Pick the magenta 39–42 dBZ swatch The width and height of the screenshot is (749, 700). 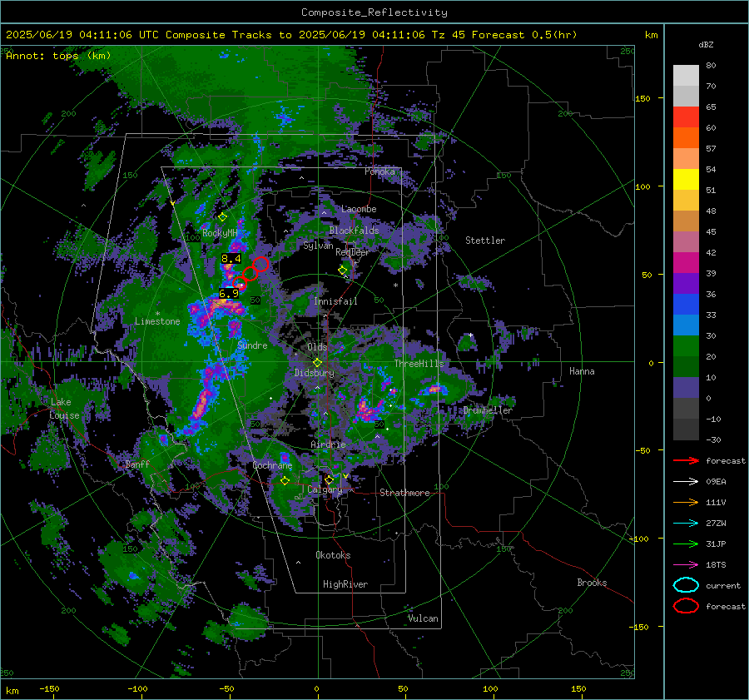[x=686, y=263]
